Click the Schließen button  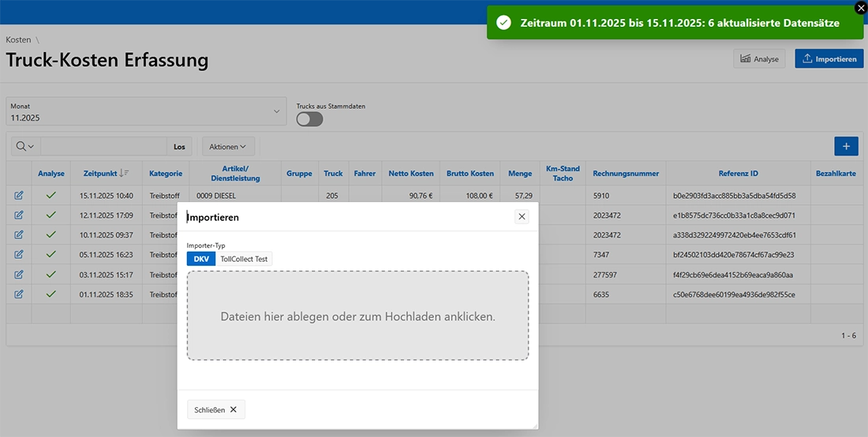tap(216, 409)
